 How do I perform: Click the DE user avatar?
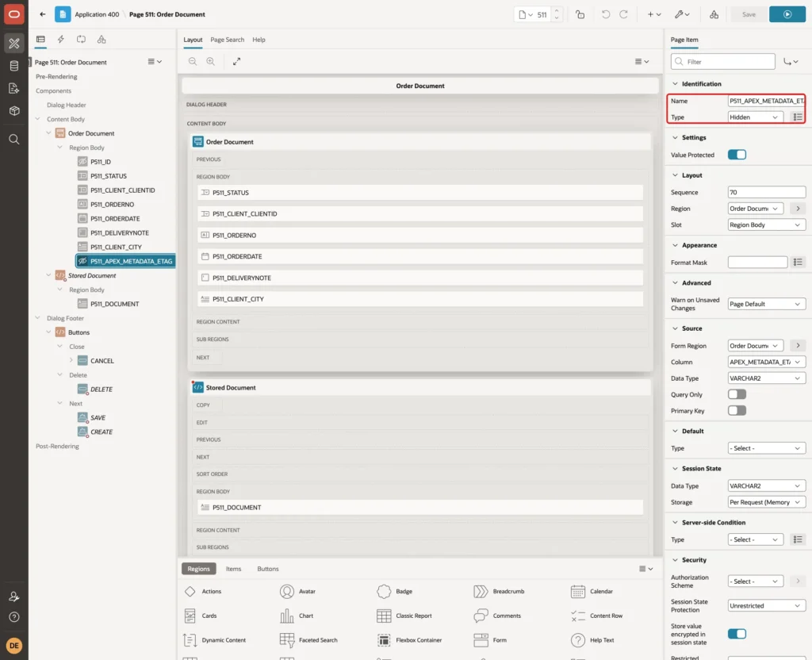tap(14, 646)
